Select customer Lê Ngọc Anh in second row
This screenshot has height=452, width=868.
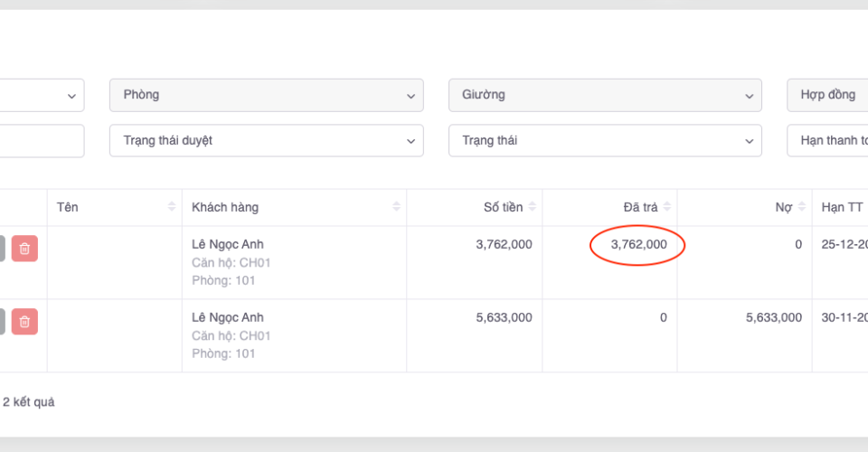pos(228,317)
